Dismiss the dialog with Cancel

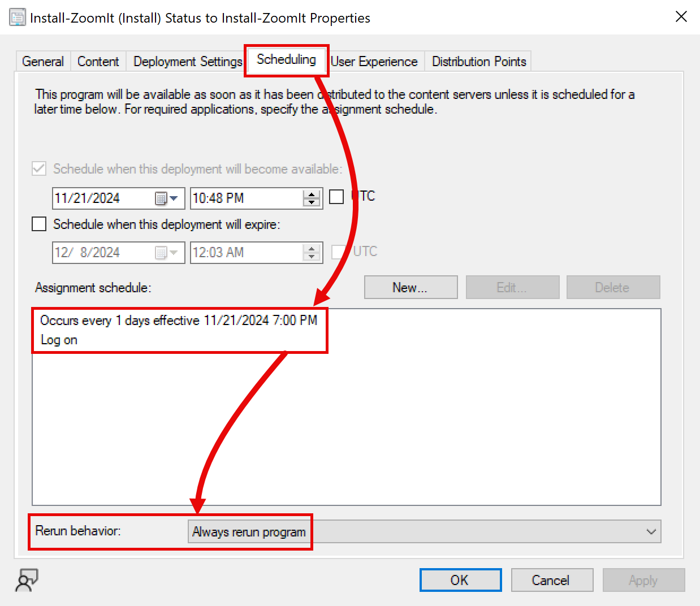click(552, 579)
